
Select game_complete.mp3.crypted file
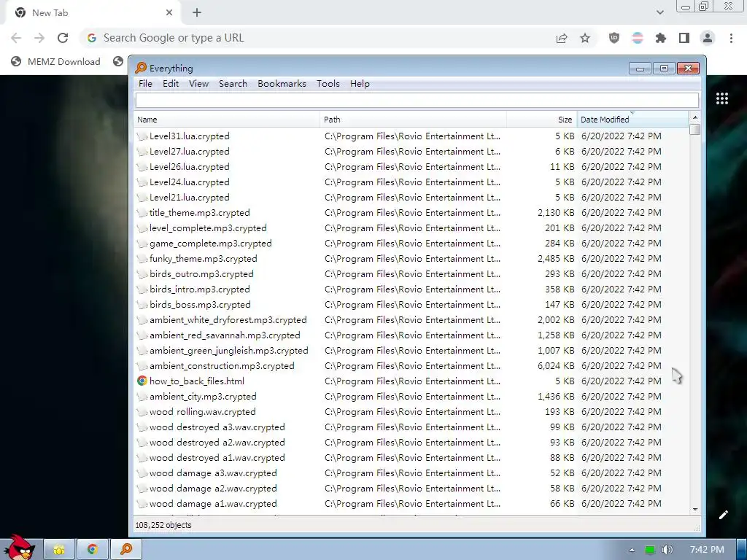pos(211,244)
